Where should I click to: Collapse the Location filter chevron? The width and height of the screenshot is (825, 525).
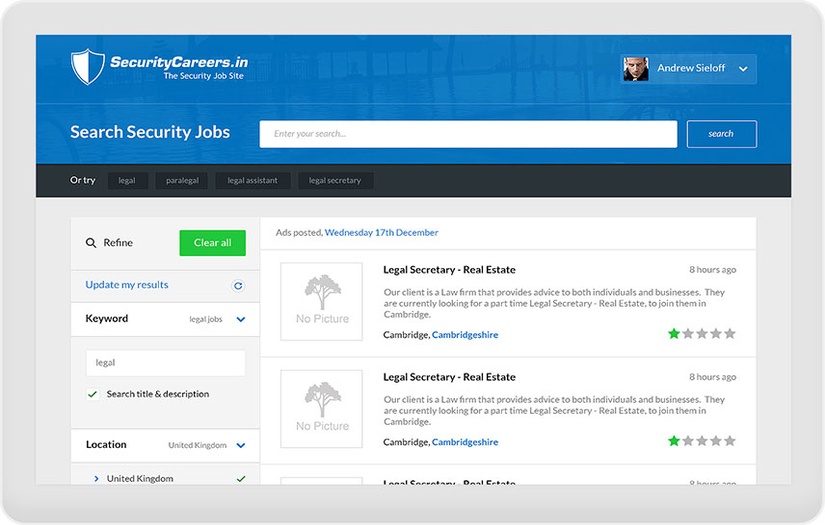240,446
